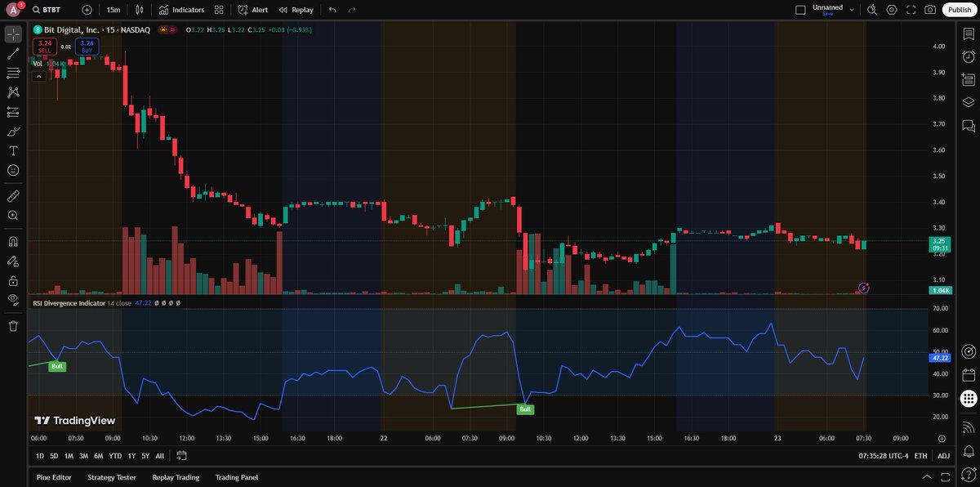Open the Trading Panel tab
Image resolution: width=980 pixels, height=487 pixels.
[237, 477]
